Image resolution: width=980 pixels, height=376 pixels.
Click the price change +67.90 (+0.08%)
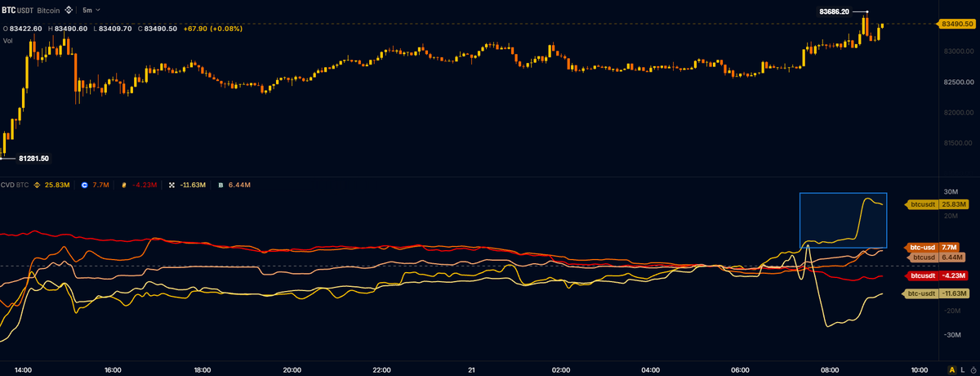click(212, 29)
